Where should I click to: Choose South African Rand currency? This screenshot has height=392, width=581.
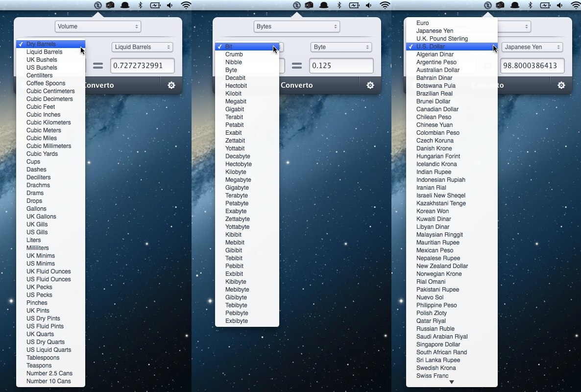452,352
